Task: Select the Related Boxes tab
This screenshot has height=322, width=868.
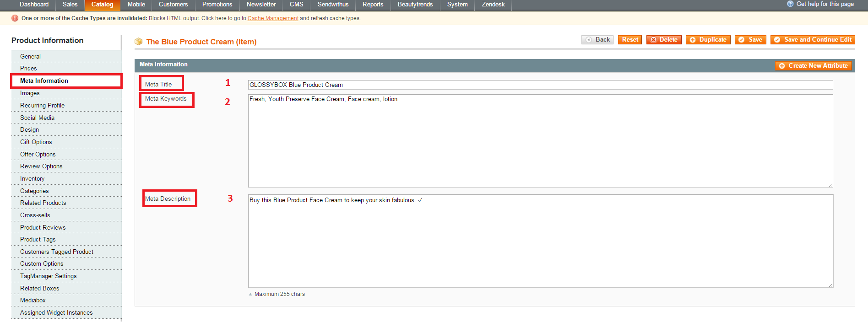Action: (66, 288)
